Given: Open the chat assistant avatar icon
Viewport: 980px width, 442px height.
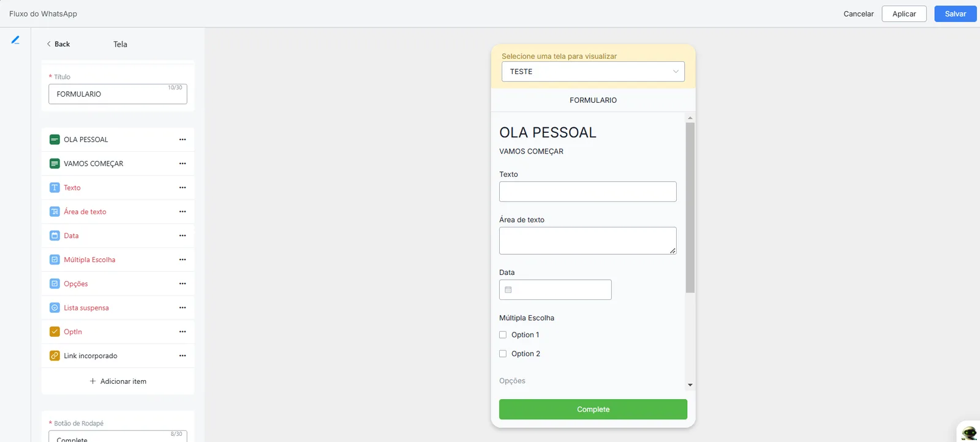Looking at the screenshot, I should pos(969,432).
